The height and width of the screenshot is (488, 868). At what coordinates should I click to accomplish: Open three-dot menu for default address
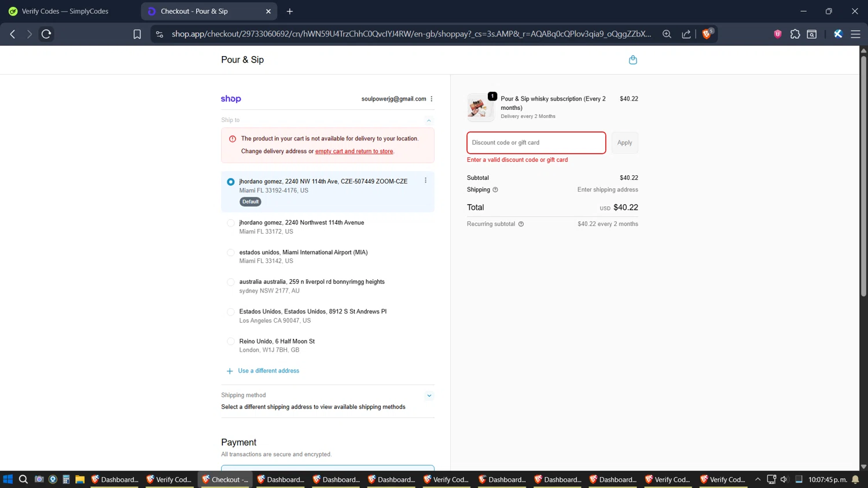click(426, 180)
